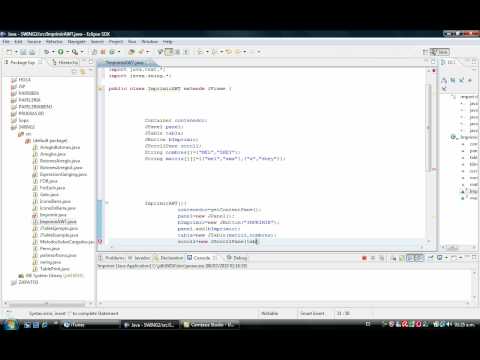Click the Save toolbar icon
Viewport: 480px width, 360px height.
(x=23, y=52)
